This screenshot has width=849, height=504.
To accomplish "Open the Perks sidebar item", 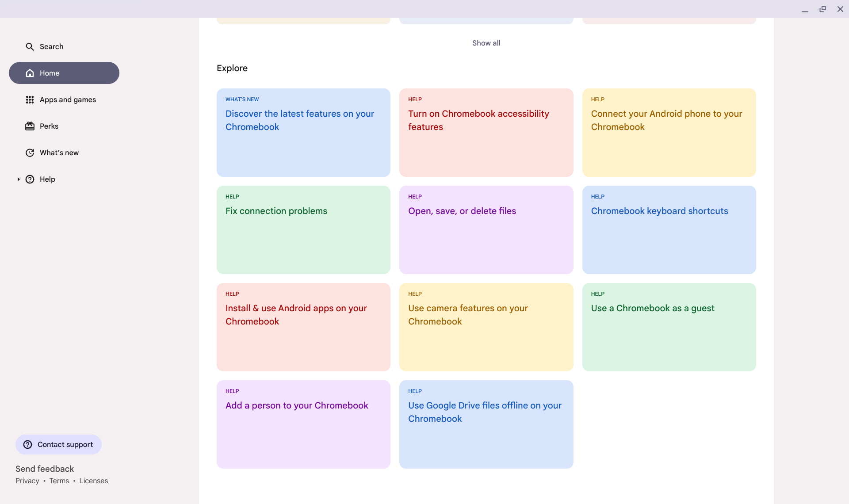I will [49, 126].
